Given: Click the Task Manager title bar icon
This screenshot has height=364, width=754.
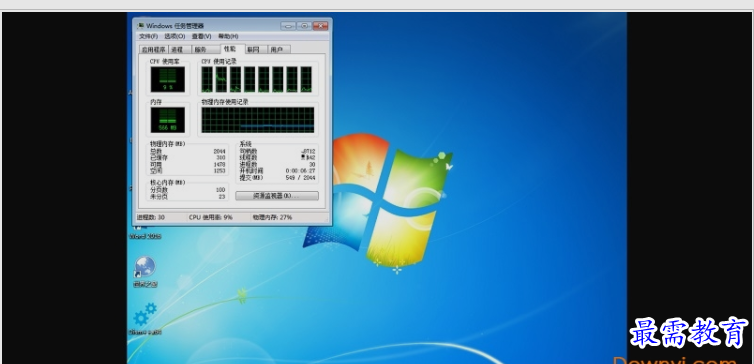Looking at the screenshot, I should tap(140, 26).
